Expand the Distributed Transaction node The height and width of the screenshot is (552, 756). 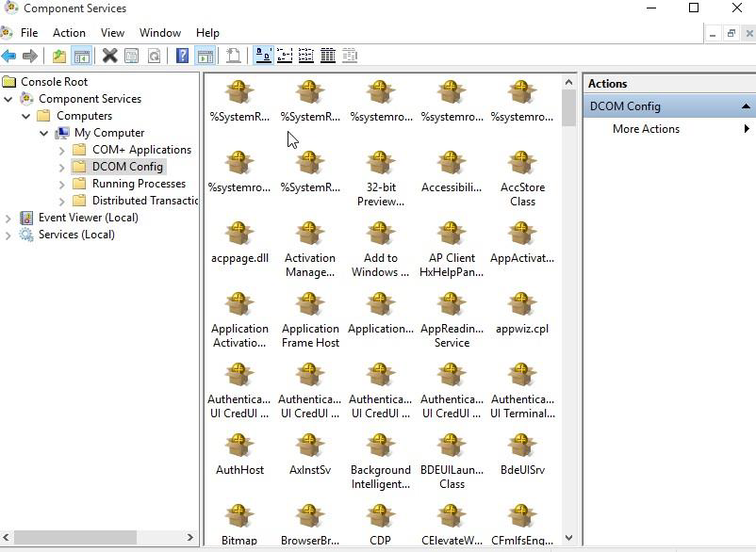tap(61, 201)
